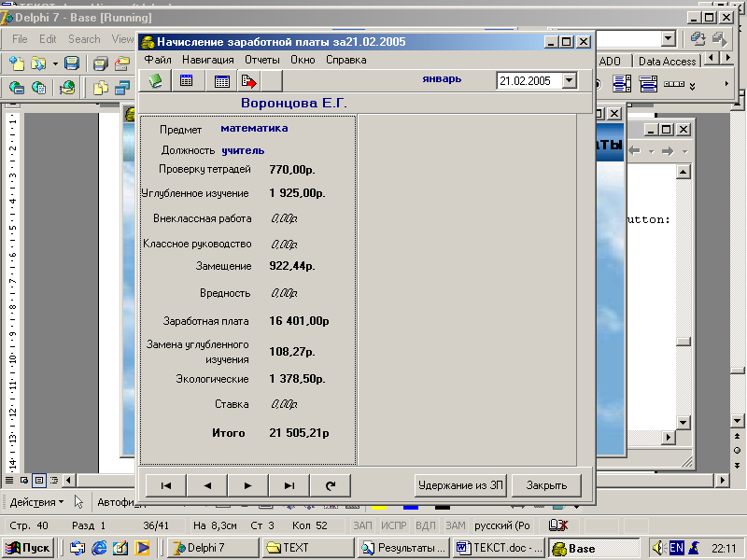Open the date picker dropdown arrow
This screenshot has width=747, height=560.
(x=571, y=81)
